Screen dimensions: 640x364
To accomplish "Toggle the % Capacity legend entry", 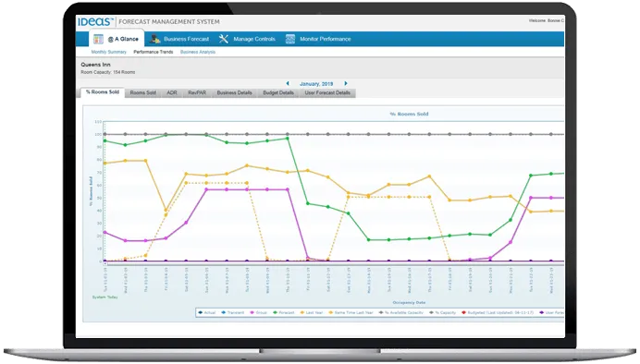I will [442, 312].
